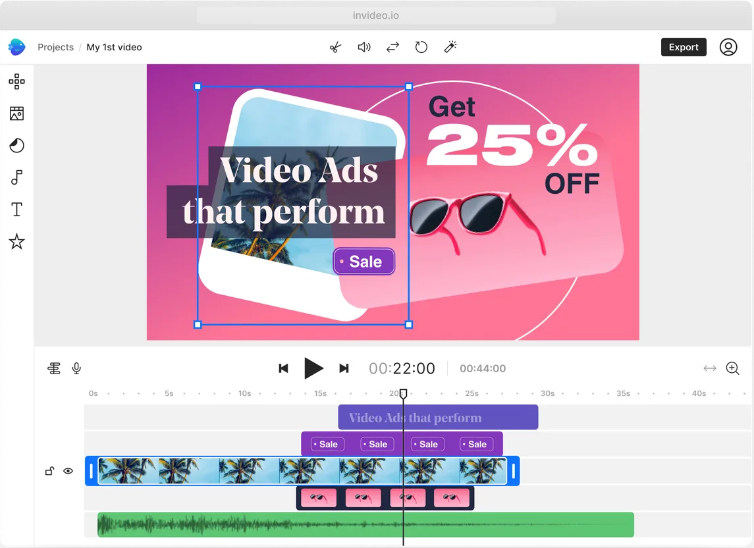
Task: Select the green audio waveform track
Action: (x=365, y=524)
